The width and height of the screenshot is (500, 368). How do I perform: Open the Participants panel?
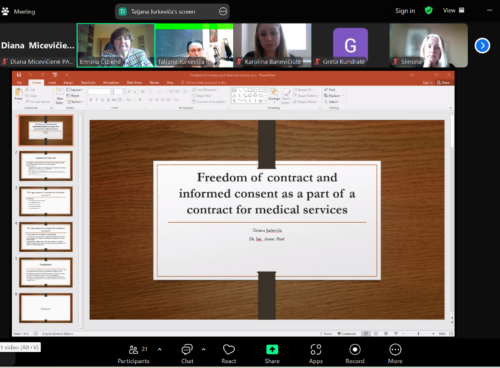[133, 354]
